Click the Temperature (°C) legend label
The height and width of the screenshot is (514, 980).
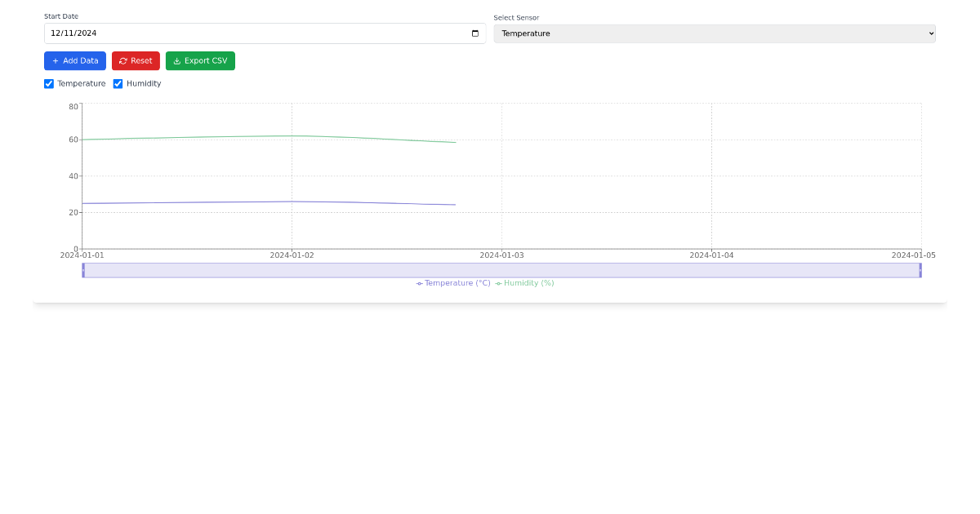click(457, 283)
